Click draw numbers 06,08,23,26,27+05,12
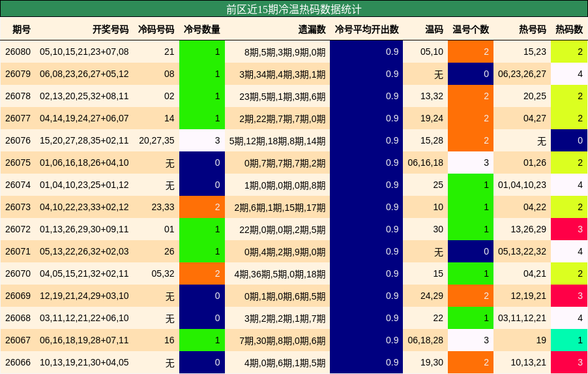588x374 pixels. [x=84, y=74]
